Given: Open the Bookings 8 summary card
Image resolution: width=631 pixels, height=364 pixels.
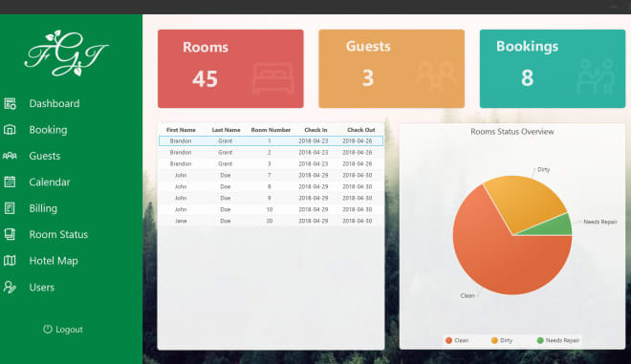Looking at the screenshot, I should click(553, 69).
